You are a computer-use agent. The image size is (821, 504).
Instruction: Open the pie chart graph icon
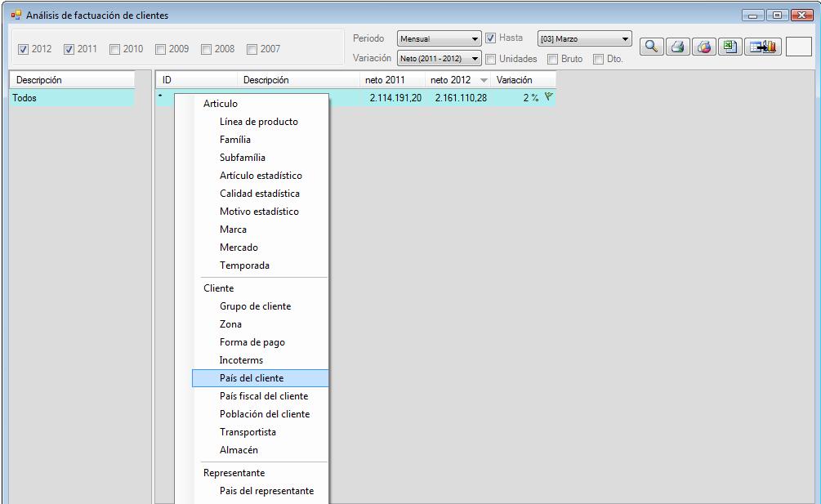[703, 47]
